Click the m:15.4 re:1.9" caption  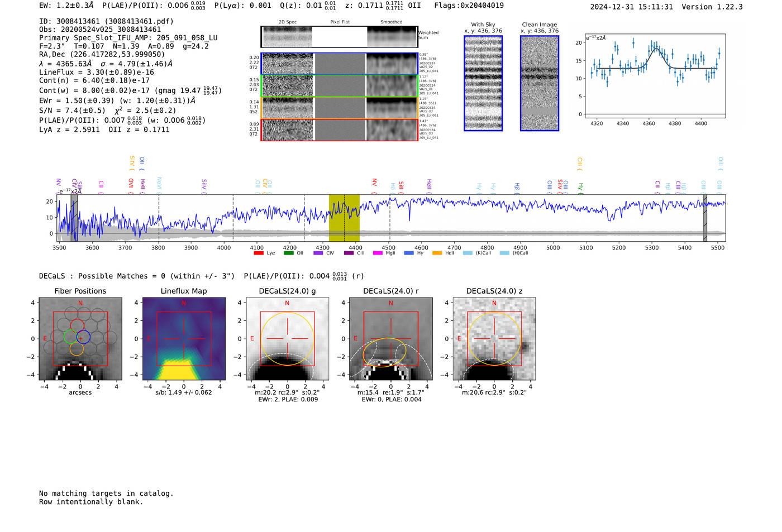click(390, 392)
